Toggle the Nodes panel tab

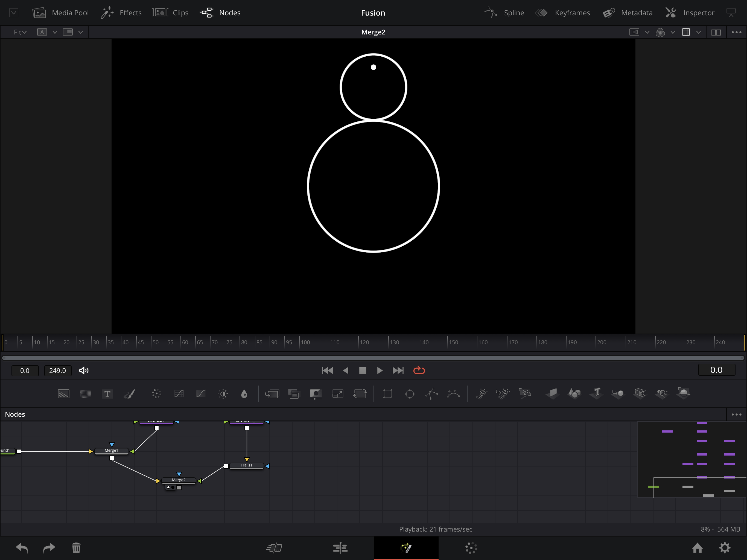pyautogui.click(x=220, y=13)
